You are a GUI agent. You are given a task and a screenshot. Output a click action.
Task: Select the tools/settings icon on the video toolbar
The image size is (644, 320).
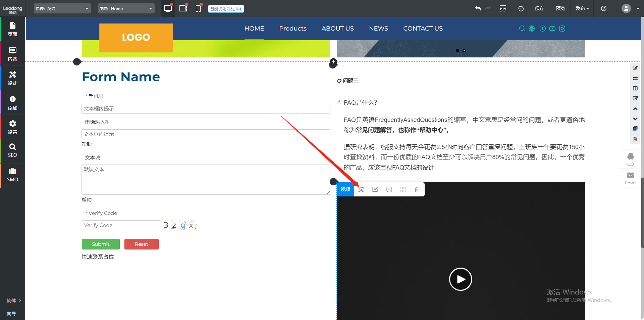(x=361, y=189)
